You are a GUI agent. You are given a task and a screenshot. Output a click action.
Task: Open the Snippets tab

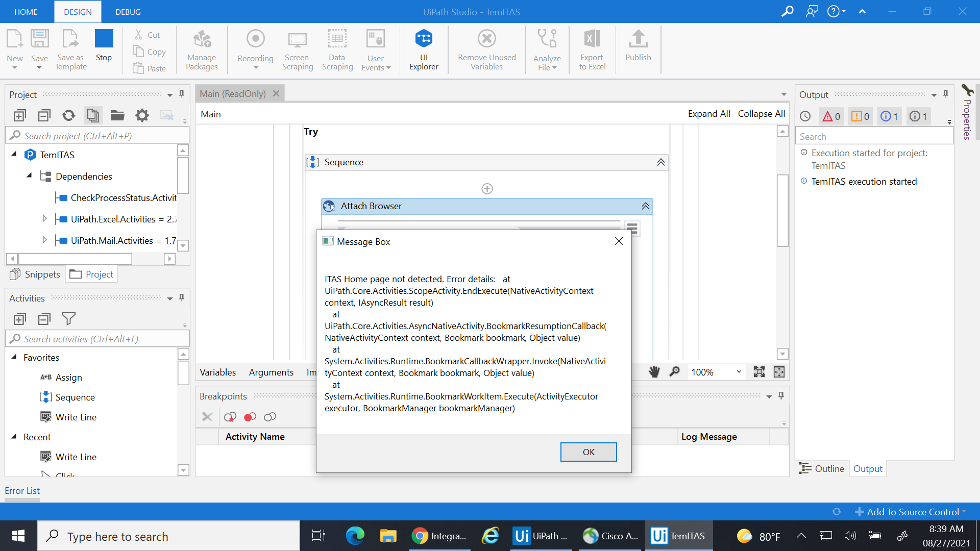click(x=36, y=274)
